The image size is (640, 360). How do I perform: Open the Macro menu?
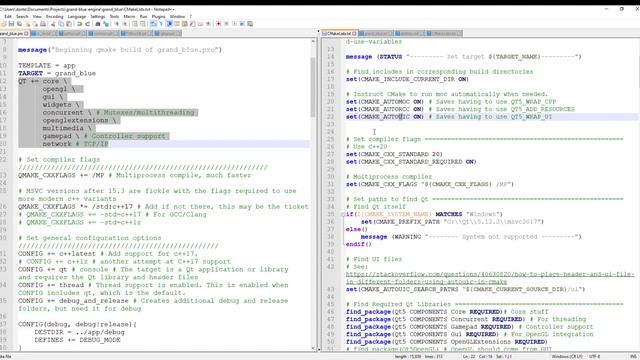pyautogui.click(x=129, y=17)
